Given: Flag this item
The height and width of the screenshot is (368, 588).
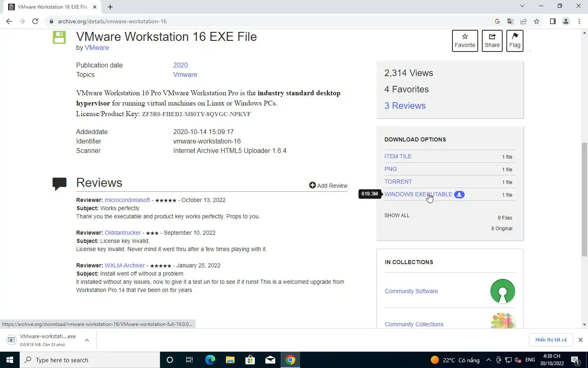Looking at the screenshot, I should tap(515, 40).
